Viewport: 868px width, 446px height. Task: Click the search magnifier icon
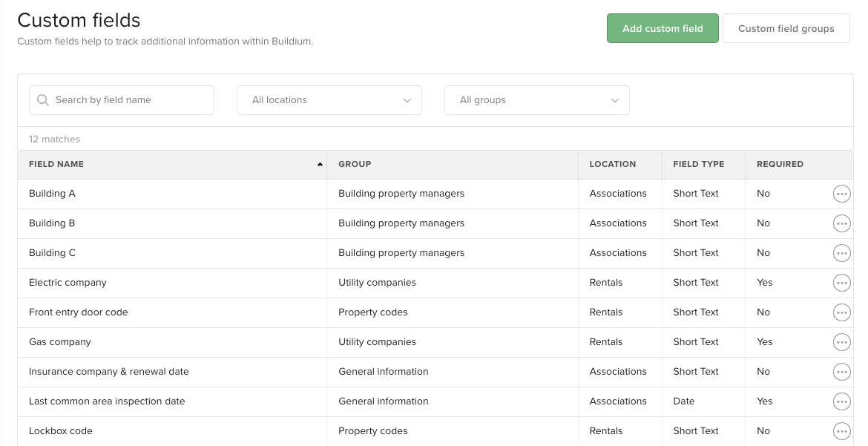tap(43, 99)
